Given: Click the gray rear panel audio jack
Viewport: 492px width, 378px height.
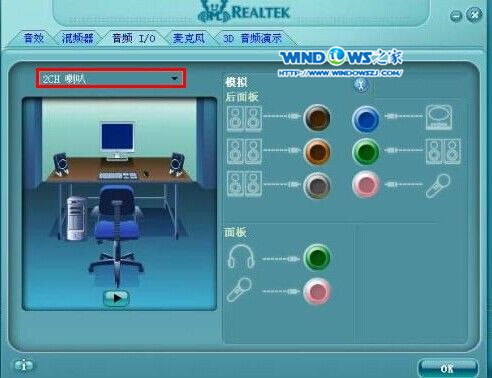Looking at the screenshot, I should (x=317, y=185).
